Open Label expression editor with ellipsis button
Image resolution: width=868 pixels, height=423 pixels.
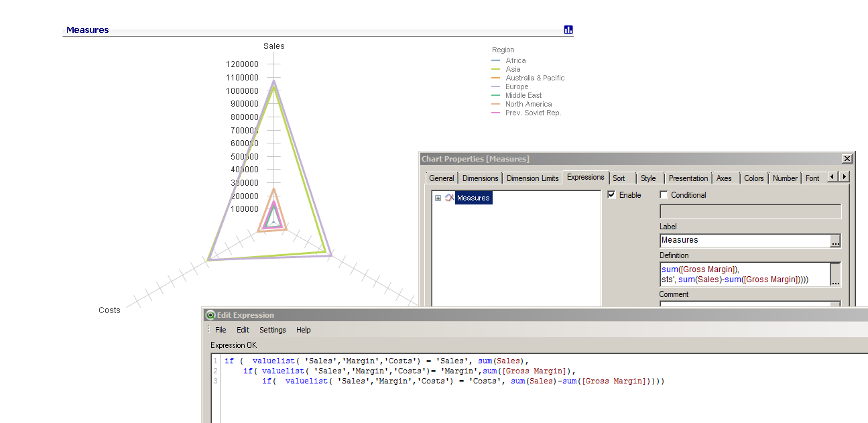coord(835,241)
